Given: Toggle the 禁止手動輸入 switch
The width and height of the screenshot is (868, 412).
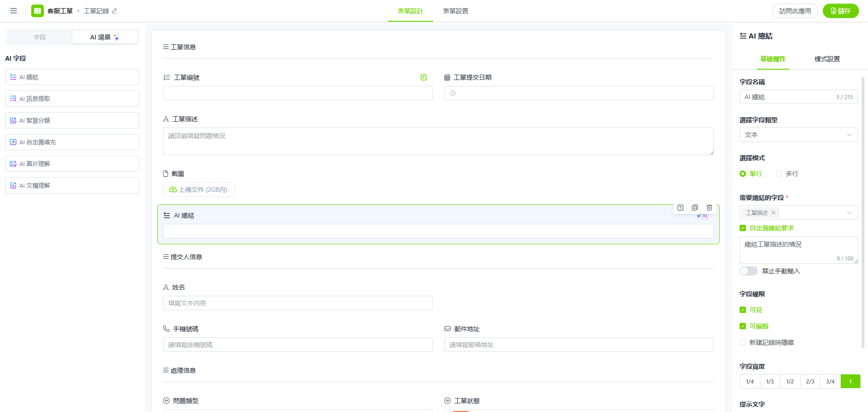Looking at the screenshot, I should coord(748,271).
